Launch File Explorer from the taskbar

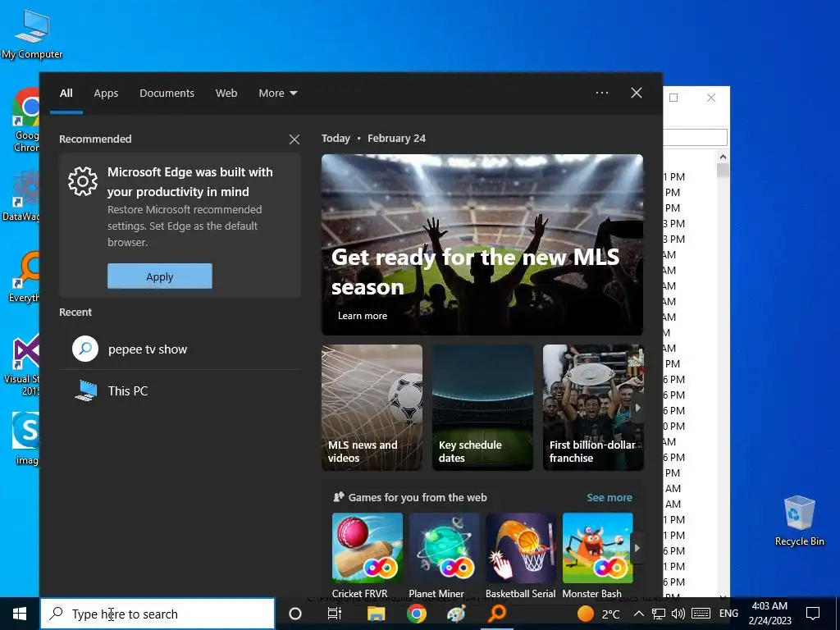376,614
